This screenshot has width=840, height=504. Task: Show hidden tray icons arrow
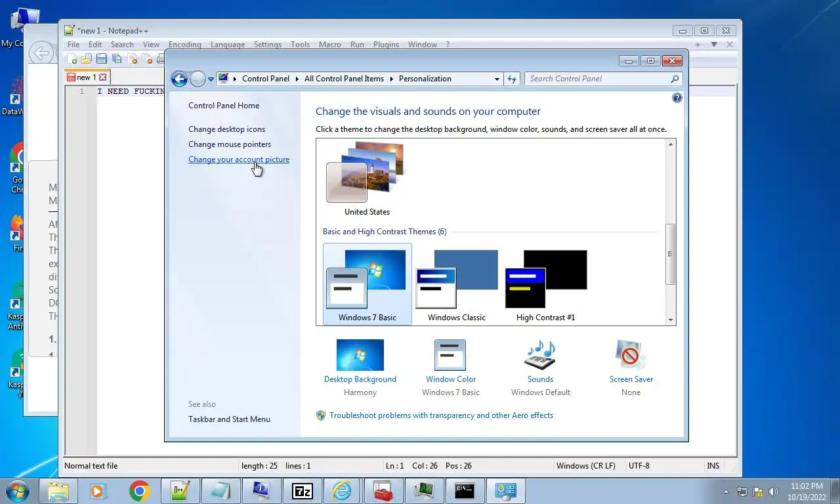coord(726,491)
